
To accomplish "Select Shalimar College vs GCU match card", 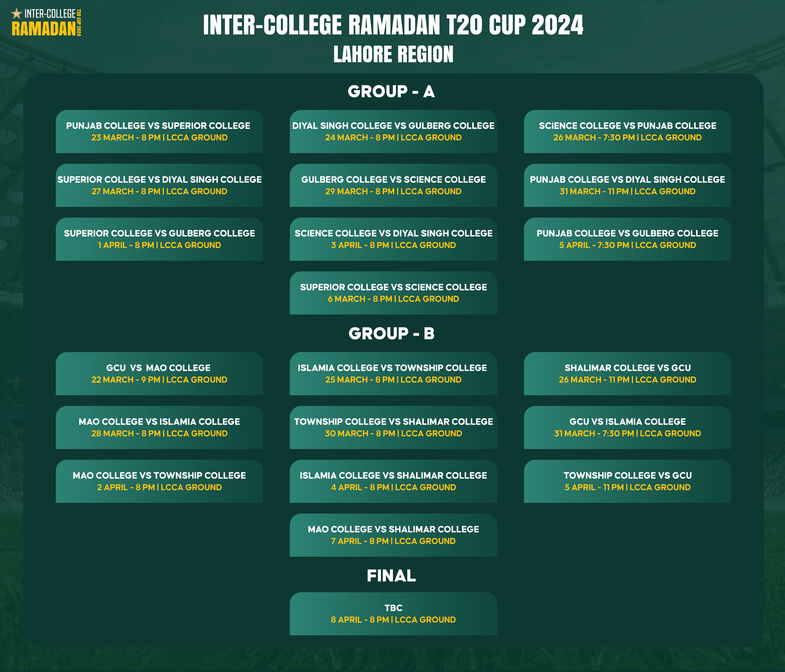I will (x=627, y=374).
